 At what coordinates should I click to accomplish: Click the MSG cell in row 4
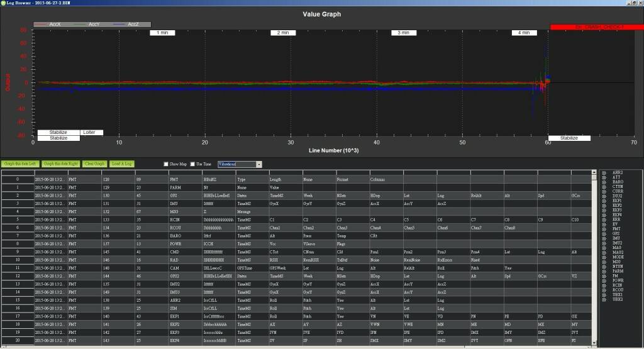click(186, 212)
